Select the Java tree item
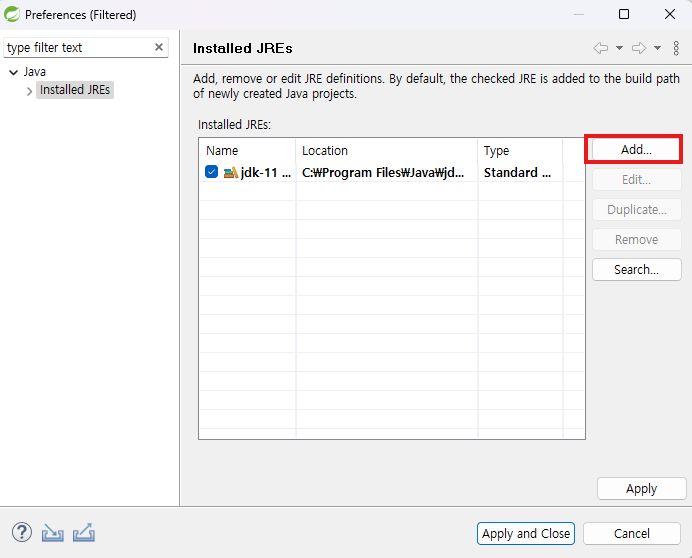Image resolution: width=692 pixels, height=558 pixels. (x=34, y=72)
